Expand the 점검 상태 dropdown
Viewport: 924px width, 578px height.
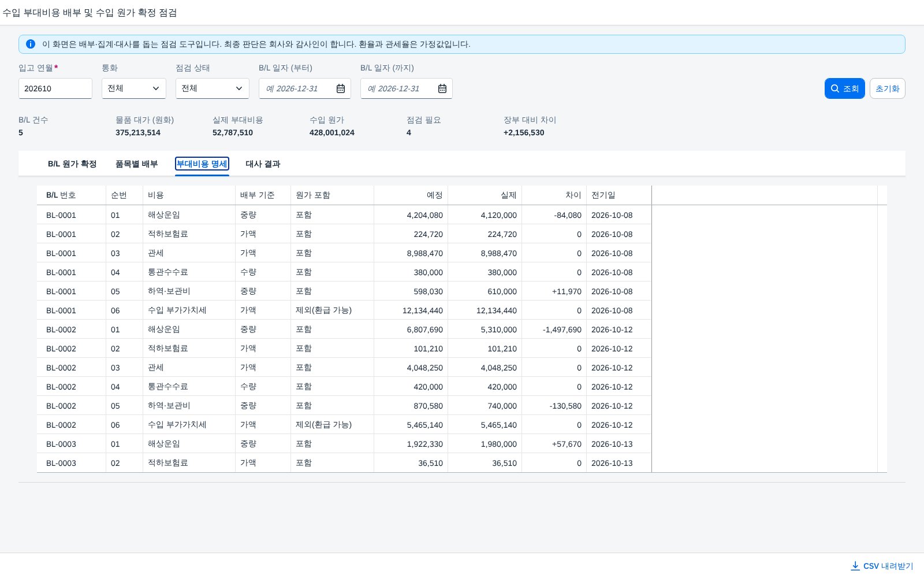tap(213, 88)
